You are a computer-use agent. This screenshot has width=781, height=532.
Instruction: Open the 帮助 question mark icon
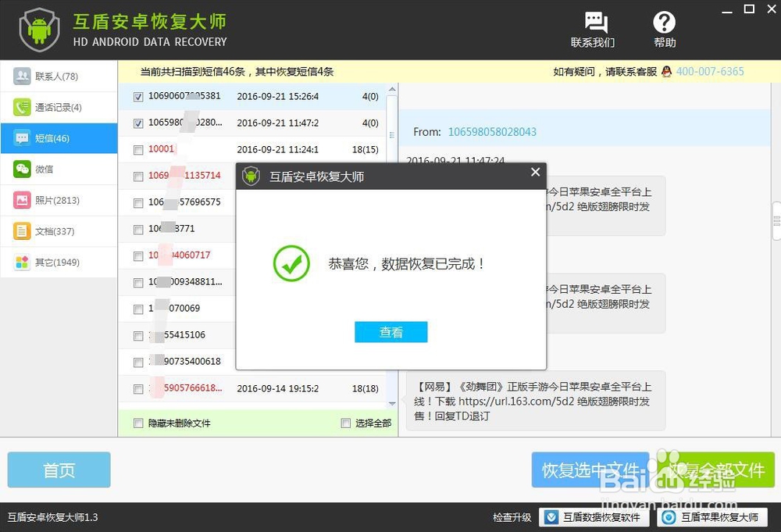click(x=664, y=23)
